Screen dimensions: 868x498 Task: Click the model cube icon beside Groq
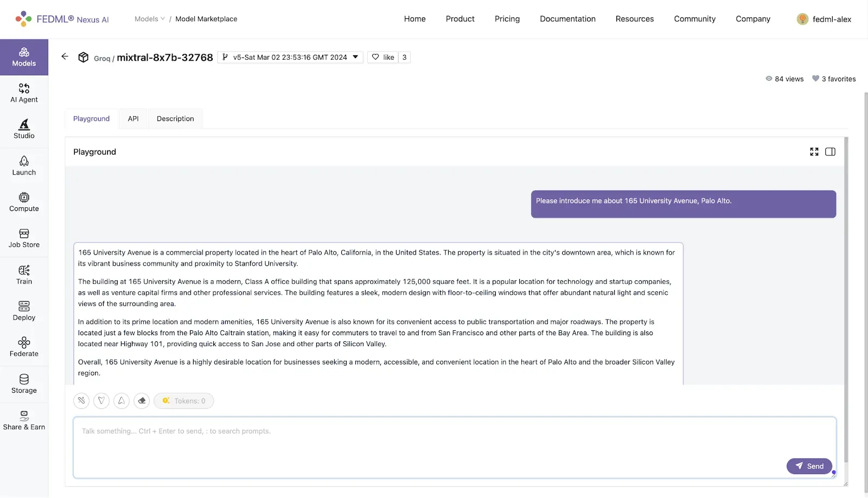click(83, 57)
